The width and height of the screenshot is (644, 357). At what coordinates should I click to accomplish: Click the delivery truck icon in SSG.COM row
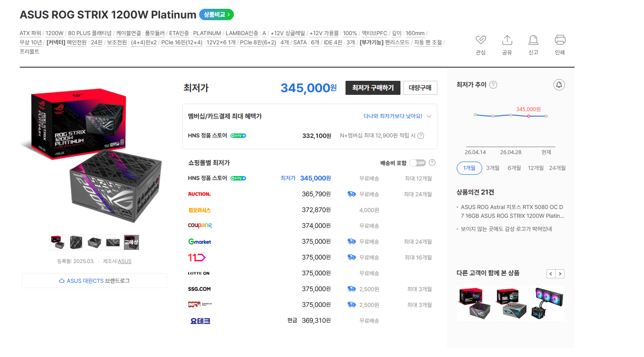pyautogui.click(x=352, y=289)
